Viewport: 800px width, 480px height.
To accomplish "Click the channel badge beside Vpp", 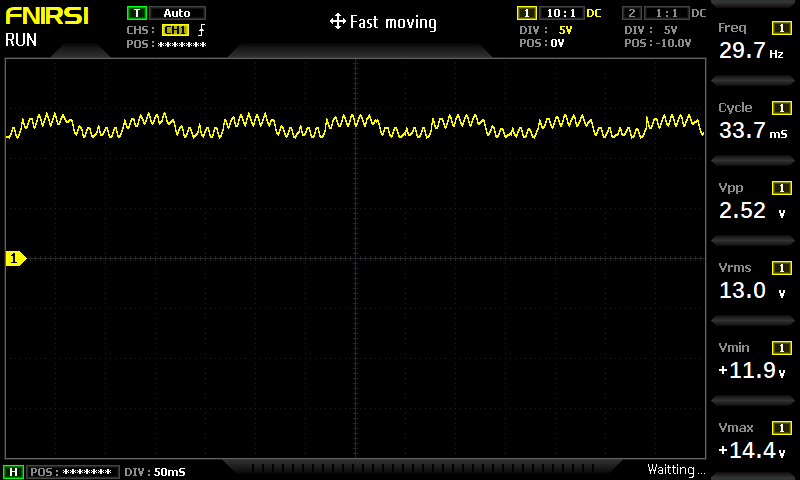I will tap(782, 188).
